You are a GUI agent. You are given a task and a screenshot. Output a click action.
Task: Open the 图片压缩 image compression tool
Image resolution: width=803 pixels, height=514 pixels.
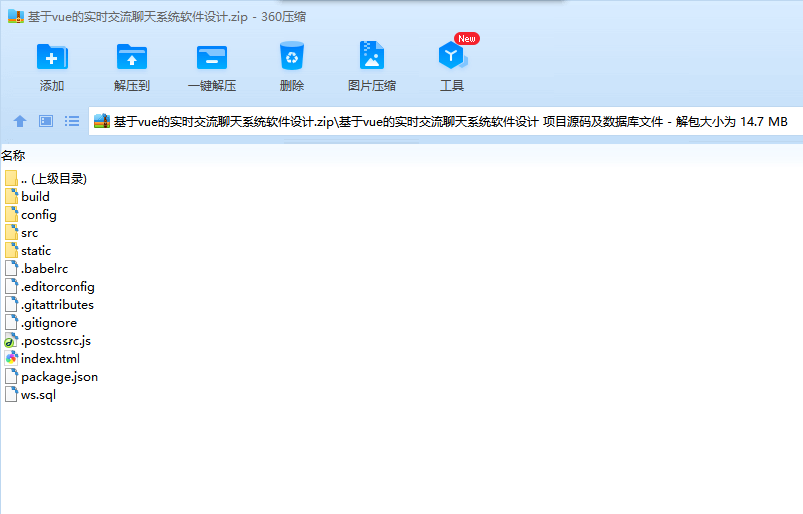point(372,55)
